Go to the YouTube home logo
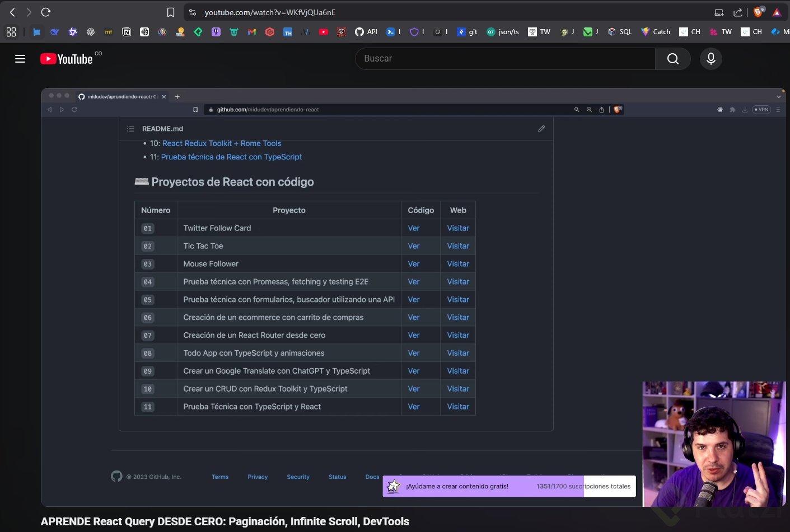 pyautogui.click(x=67, y=59)
